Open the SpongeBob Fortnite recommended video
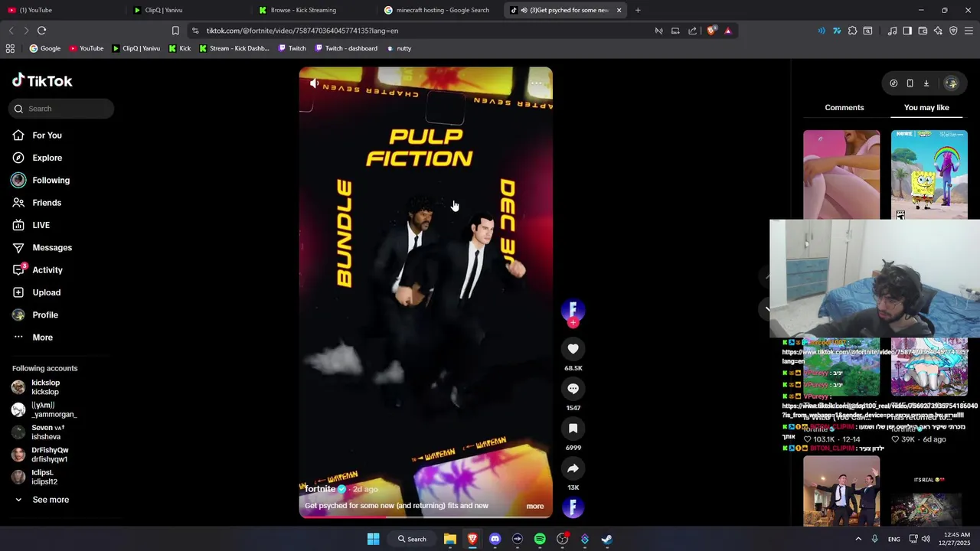This screenshot has height=551, width=980. (929, 175)
